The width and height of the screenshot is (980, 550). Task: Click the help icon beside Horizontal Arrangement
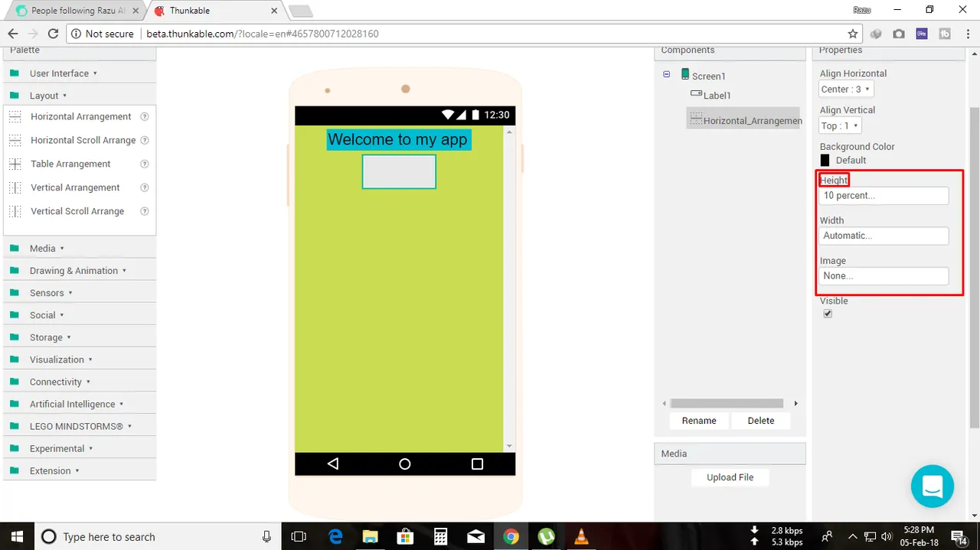tap(145, 117)
